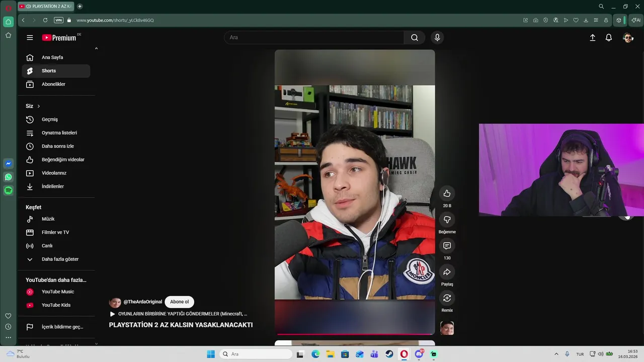Screen dimensions: 644x362
Task: Open Opera tab search magnifier
Action: click(x=601, y=7)
